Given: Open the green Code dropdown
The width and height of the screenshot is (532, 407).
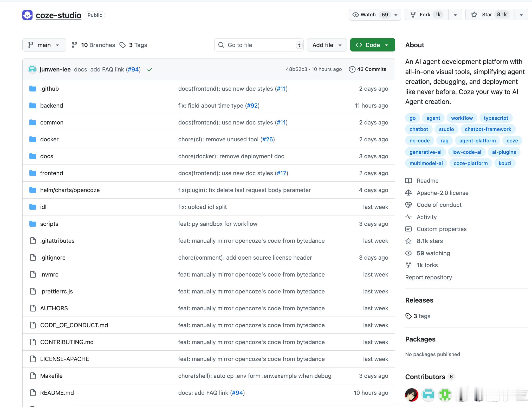Looking at the screenshot, I should coord(373,45).
